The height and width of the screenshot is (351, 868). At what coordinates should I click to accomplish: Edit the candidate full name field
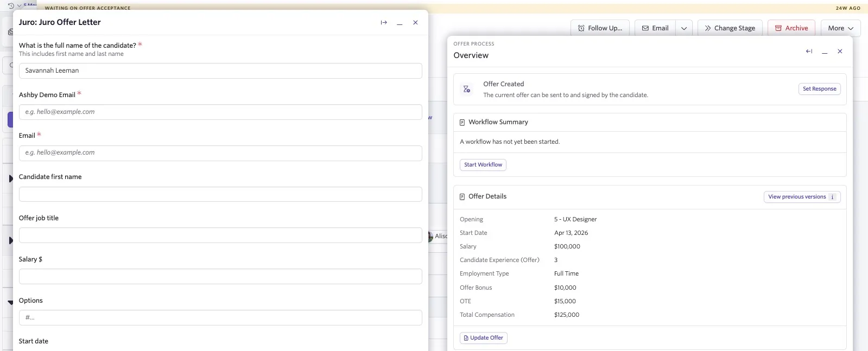coord(220,71)
